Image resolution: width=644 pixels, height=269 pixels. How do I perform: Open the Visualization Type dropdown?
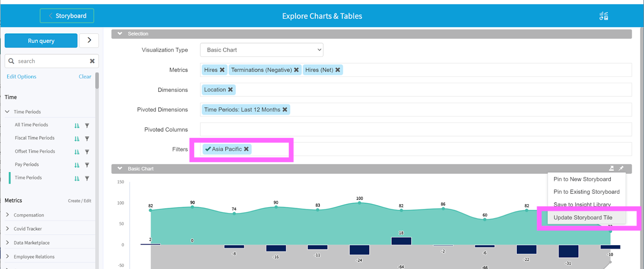(x=262, y=50)
